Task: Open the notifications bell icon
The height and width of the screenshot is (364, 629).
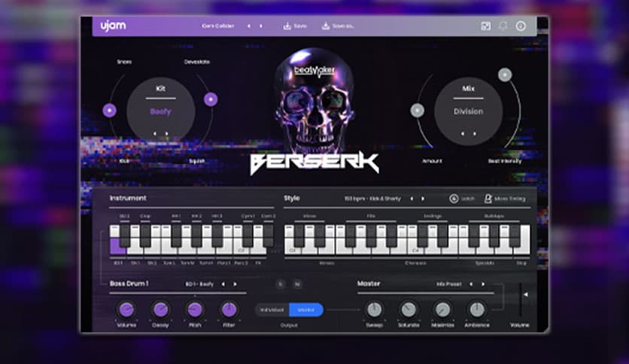Action: tap(503, 26)
